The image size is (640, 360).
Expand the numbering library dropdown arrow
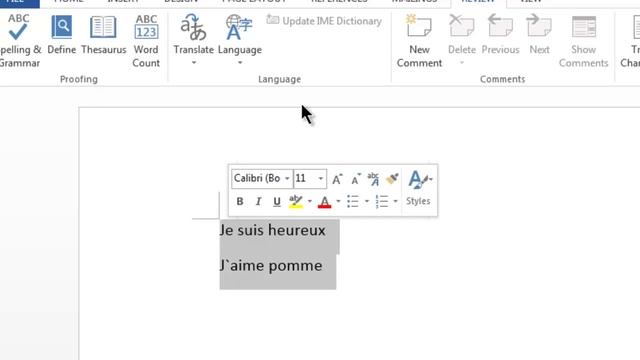395,201
